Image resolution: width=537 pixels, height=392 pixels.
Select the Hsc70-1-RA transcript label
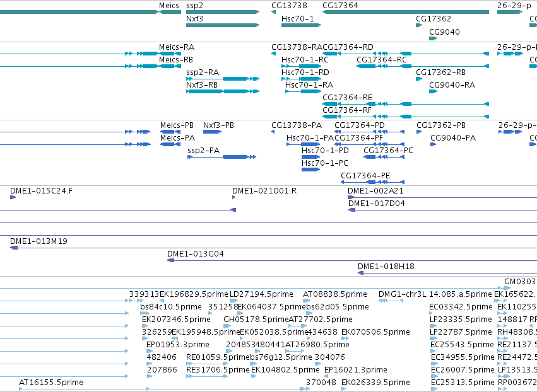click(309, 85)
